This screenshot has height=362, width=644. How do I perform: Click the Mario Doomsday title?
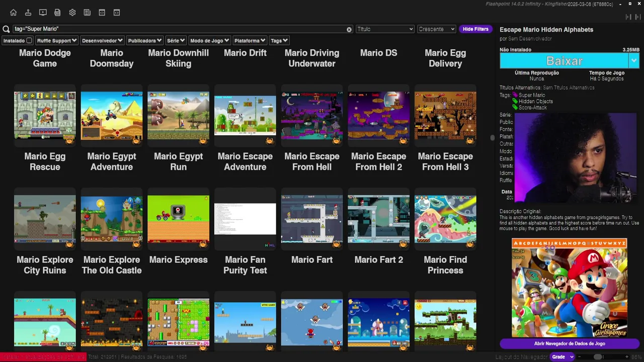[x=112, y=58]
